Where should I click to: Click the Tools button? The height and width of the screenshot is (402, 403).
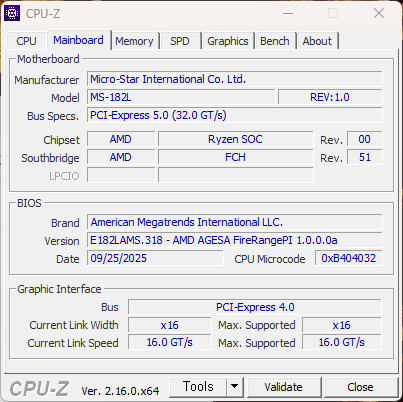198,387
